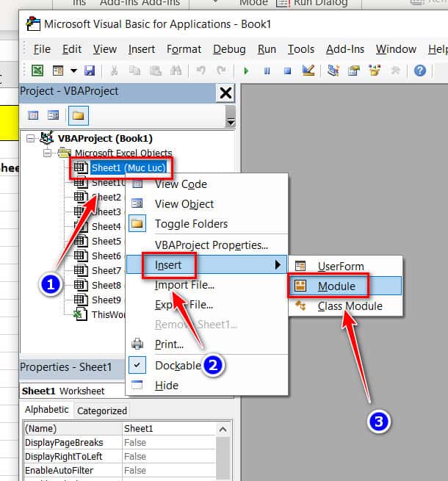Image resolution: width=448 pixels, height=481 pixels.
Task: Select ThisWorkbook in the project tree
Action: click(x=108, y=314)
